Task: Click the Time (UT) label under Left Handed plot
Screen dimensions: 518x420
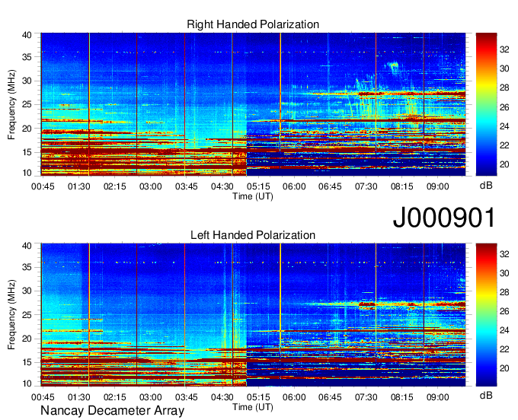Action: coord(253,407)
